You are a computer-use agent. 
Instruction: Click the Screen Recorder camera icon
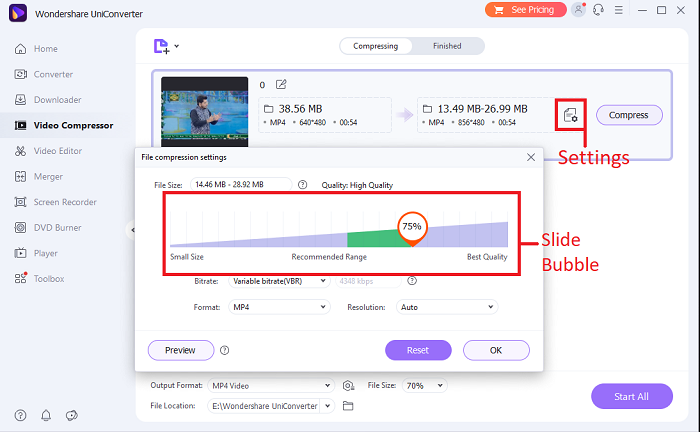point(21,202)
